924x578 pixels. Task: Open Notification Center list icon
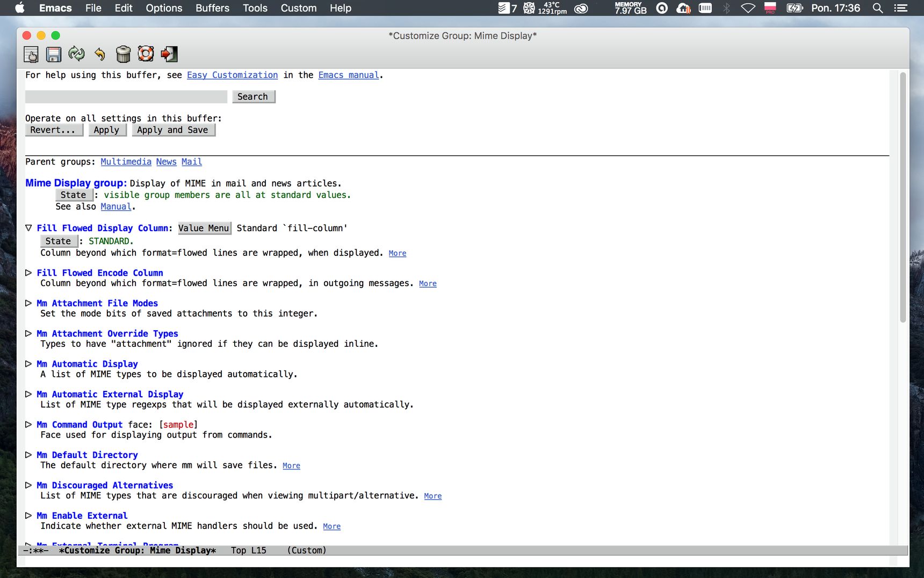point(901,8)
